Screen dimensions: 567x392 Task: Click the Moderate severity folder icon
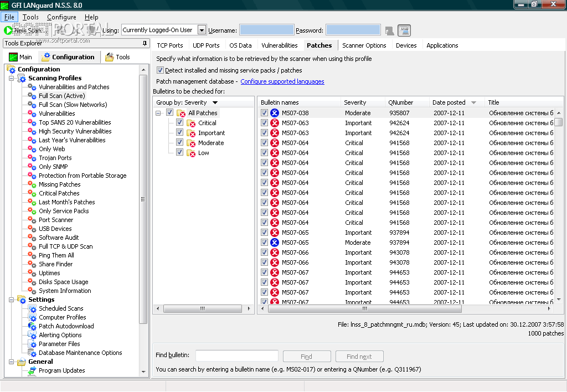[x=191, y=143]
